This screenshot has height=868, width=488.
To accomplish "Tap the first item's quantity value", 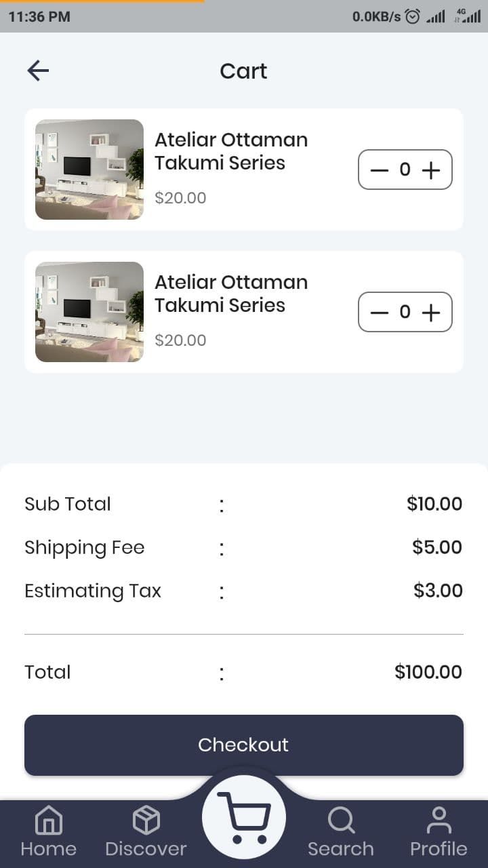I will [x=405, y=170].
